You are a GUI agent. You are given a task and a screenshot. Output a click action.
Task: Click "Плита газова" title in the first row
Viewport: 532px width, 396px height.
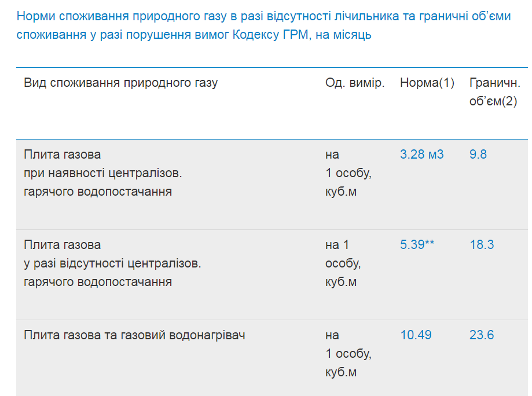pos(62,155)
